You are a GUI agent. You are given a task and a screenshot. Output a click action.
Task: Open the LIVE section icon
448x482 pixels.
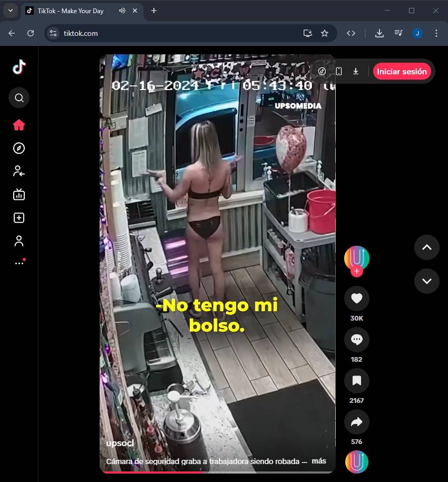(x=19, y=195)
